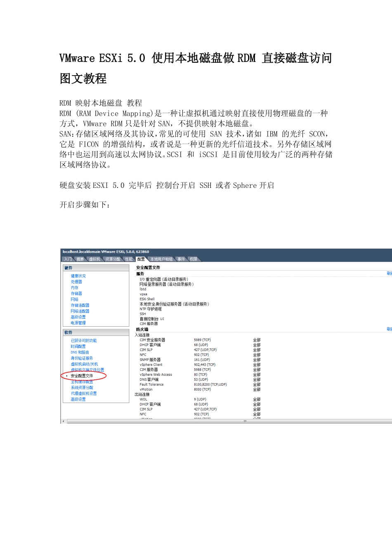The image size is (392, 555).
Task: Click the 5989 (TCP) port value
Action: tap(202, 340)
